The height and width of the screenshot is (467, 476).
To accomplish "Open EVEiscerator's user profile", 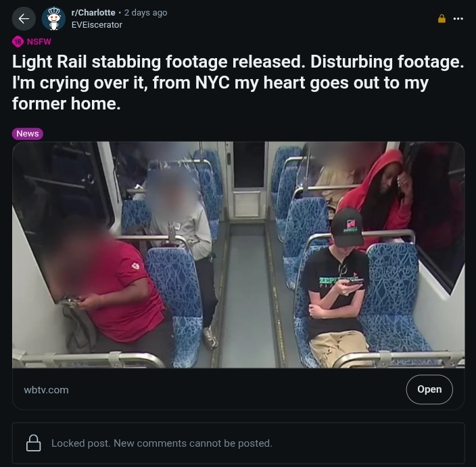I will pos(97,25).
